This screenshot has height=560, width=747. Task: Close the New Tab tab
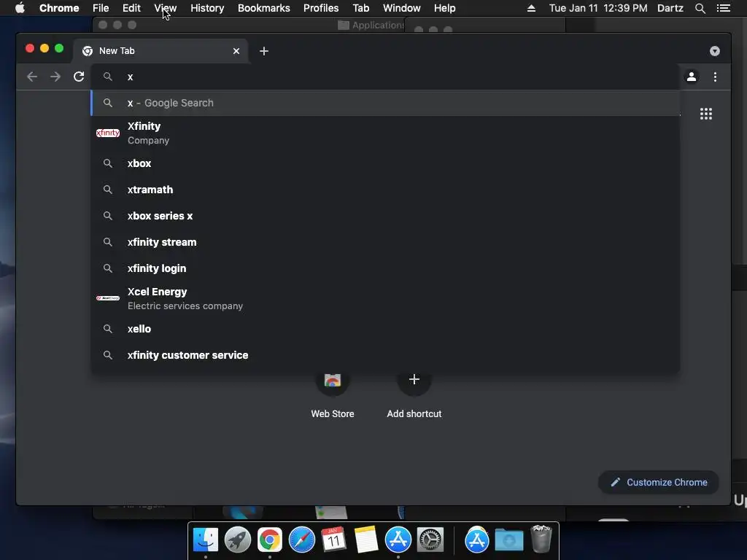click(x=236, y=51)
